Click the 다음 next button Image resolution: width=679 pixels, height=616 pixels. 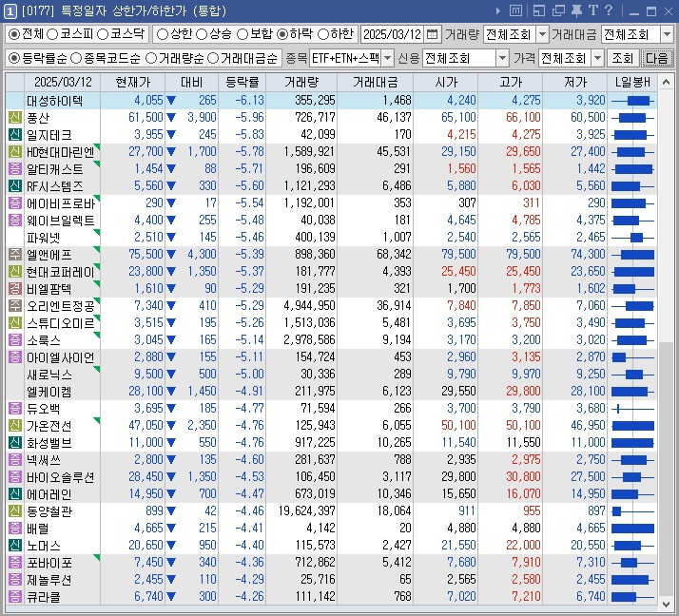pyautogui.click(x=656, y=58)
